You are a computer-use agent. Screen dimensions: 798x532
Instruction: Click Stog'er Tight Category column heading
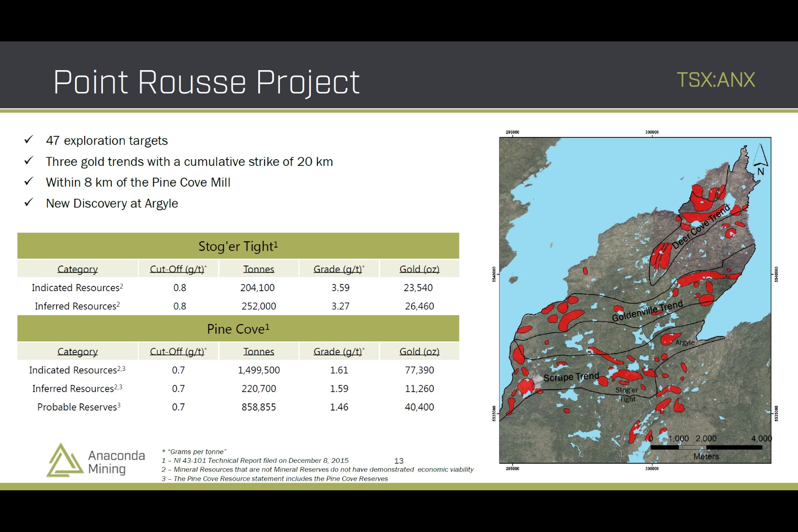coord(77,269)
